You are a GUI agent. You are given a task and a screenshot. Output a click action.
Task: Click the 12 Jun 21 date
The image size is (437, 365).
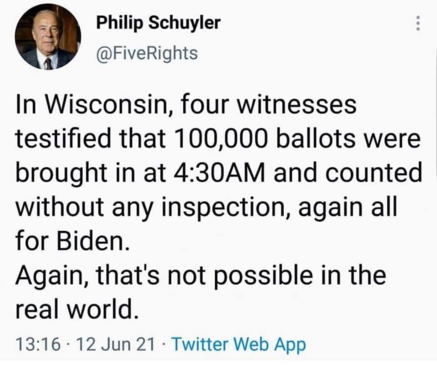[x=116, y=344]
